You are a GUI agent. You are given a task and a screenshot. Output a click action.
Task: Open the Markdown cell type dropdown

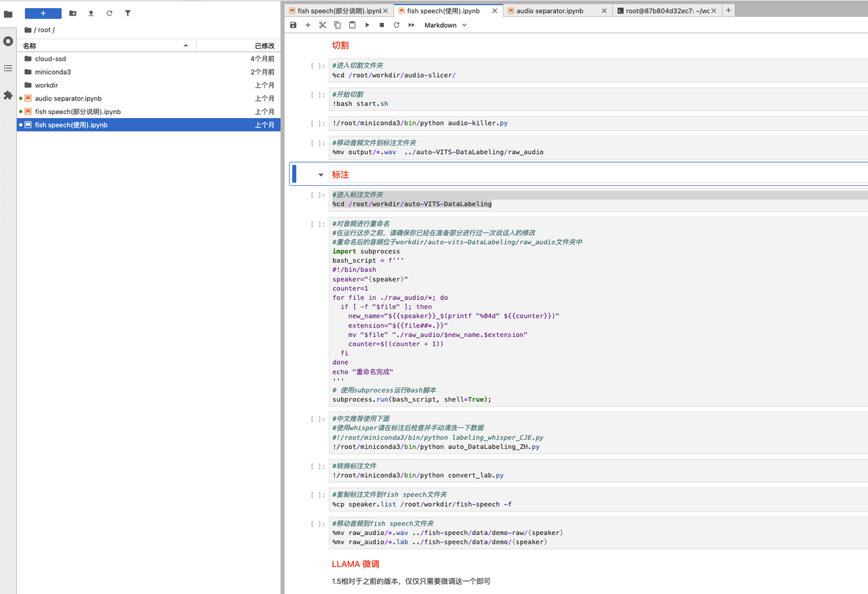click(446, 25)
